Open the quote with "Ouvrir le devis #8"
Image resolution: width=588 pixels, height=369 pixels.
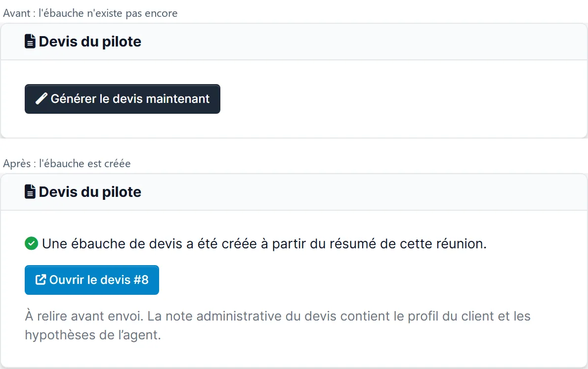(x=92, y=279)
